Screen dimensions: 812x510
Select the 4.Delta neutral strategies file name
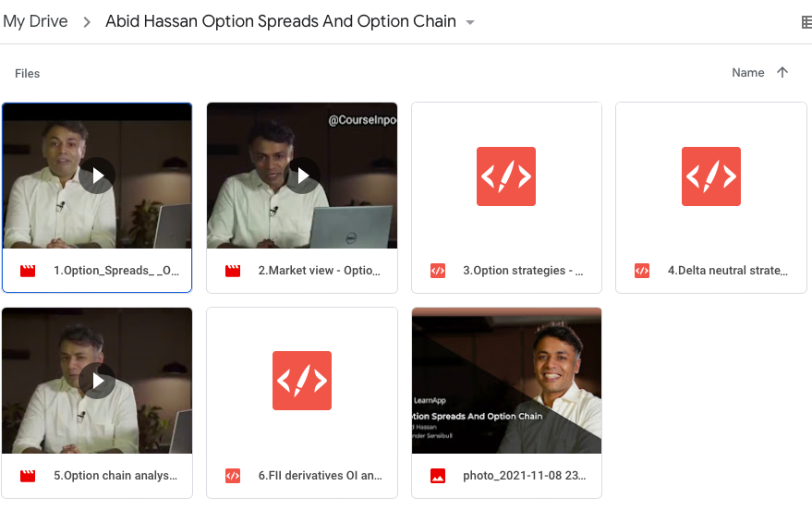(727, 271)
